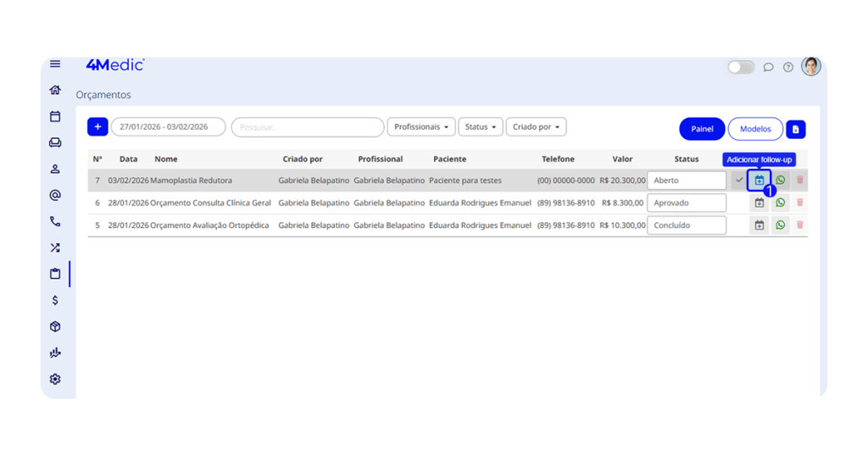Open WhatsApp for Orçamento Consulta Clínica Geral
The image size is (868, 456).
coord(780,203)
